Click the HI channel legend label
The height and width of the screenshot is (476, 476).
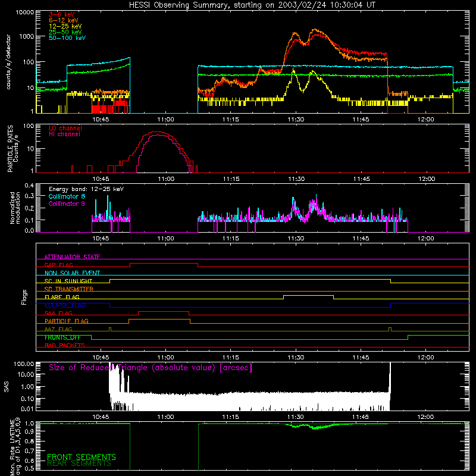pos(64,134)
